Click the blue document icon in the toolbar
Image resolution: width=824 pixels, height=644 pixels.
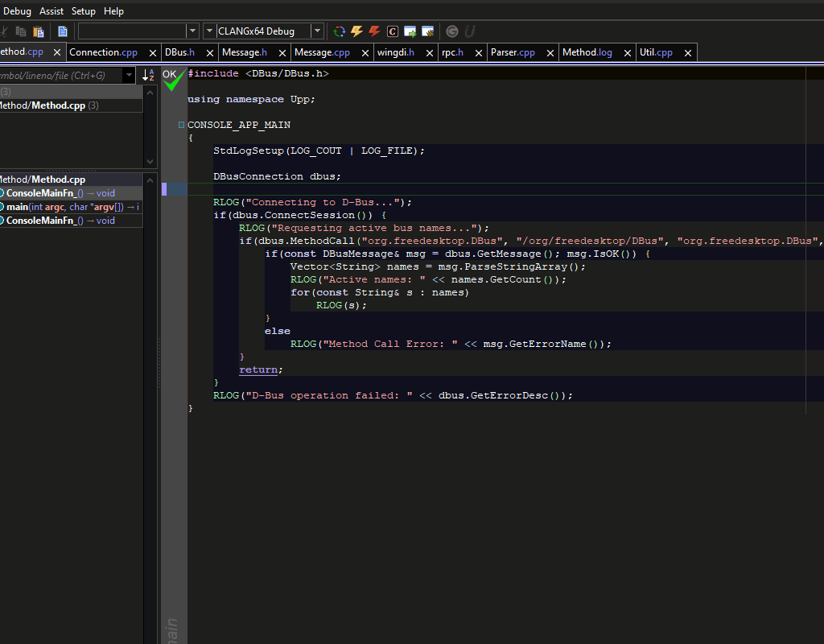(x=63, y=31)
